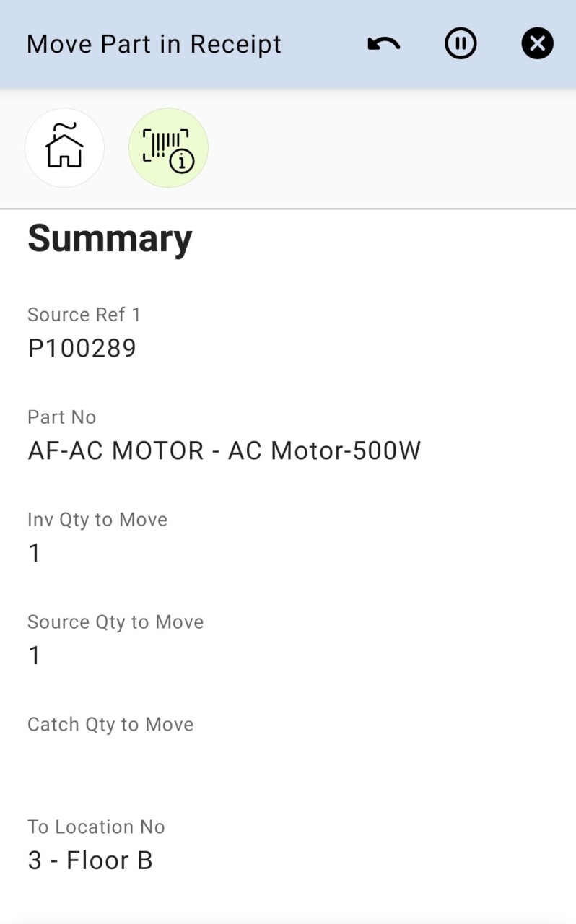Click the Catch Qty to Move label

click(110, 725)
